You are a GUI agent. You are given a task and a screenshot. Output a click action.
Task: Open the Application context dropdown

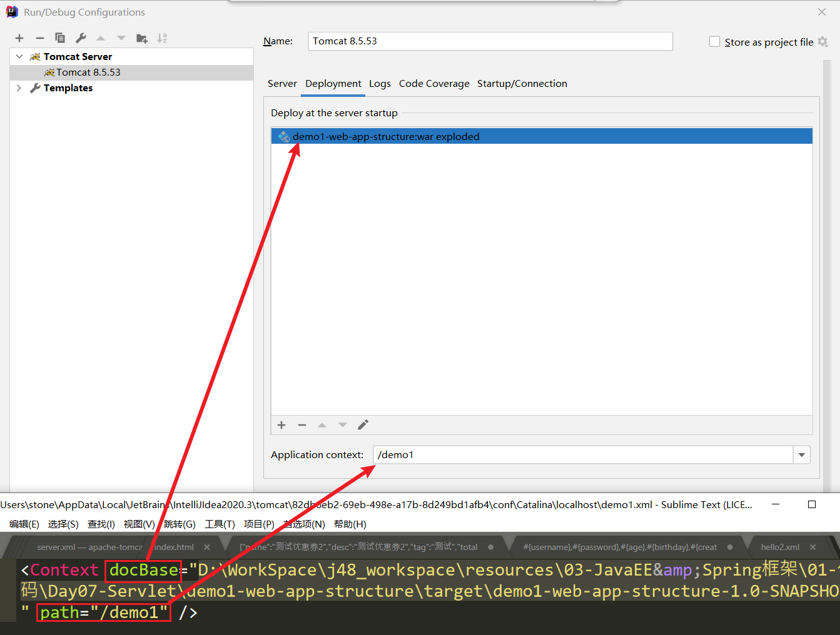click(x=802, y=455)
